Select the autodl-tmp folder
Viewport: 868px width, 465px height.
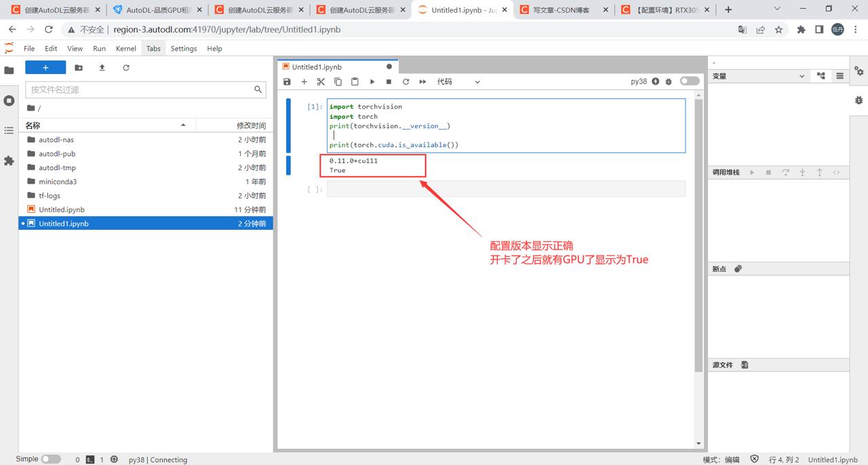click(146, 167)
